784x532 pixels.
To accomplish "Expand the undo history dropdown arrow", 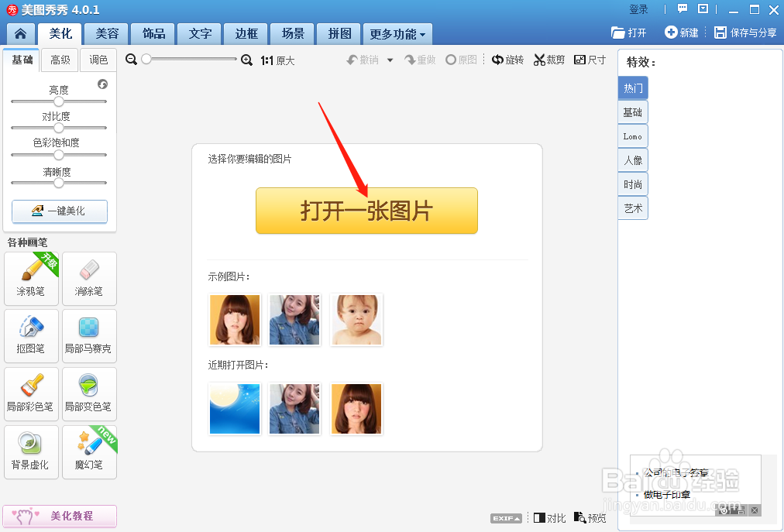I will tap(390, 60).
